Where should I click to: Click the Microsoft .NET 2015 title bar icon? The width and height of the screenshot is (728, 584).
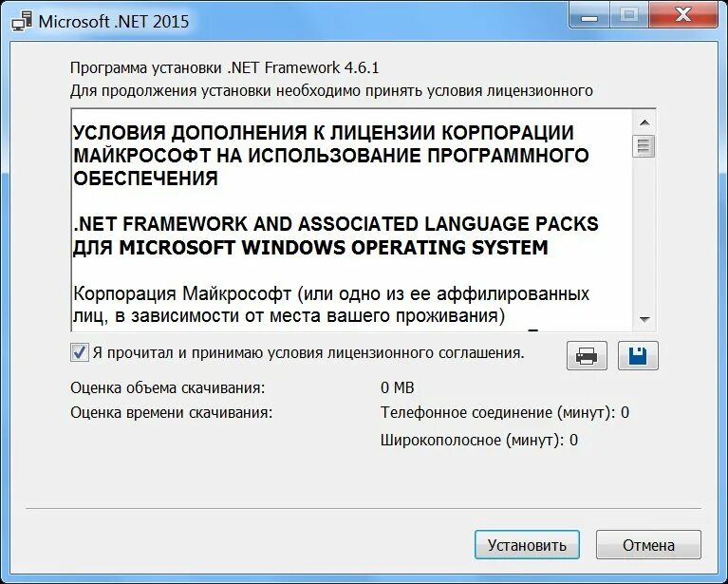coord(22,22)
